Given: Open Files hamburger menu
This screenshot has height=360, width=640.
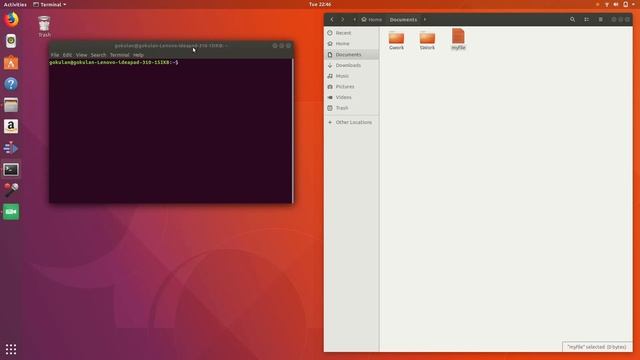Looking at the screenshot, I should click(x=600, y=20).
